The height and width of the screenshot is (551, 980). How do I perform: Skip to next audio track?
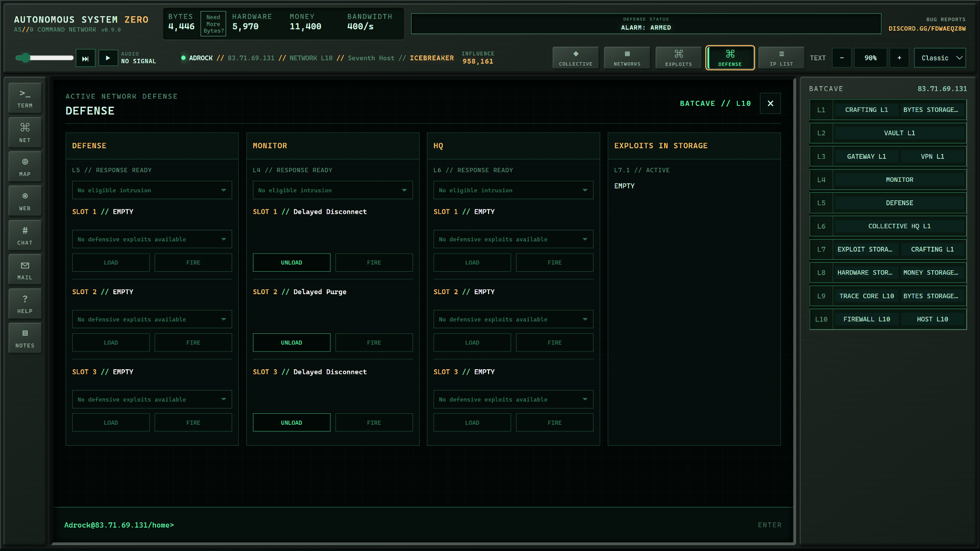point(86,58)
